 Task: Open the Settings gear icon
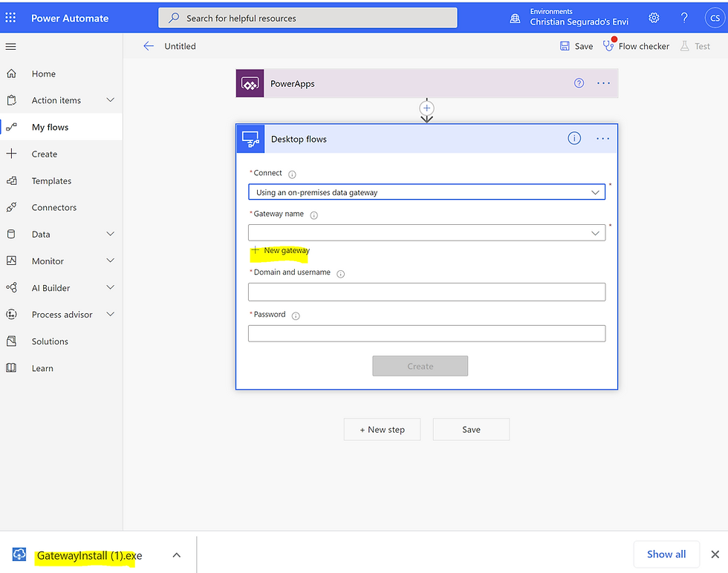tap(654, 18)
